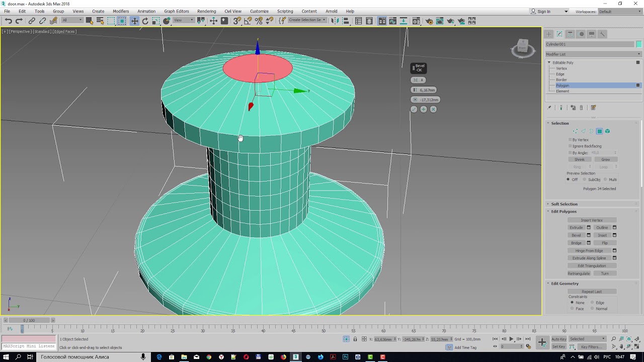Click Remove modifier trash icon
Viewport: 644px width, 362px height.
581,108
